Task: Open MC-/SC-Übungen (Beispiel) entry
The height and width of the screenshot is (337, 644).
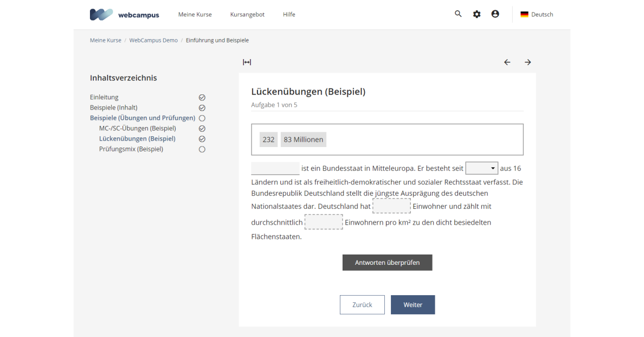Action: point(138,128)
